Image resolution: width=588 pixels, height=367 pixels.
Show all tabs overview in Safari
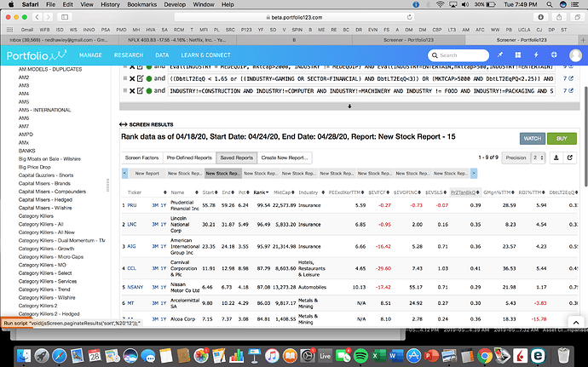coord(577,17)
